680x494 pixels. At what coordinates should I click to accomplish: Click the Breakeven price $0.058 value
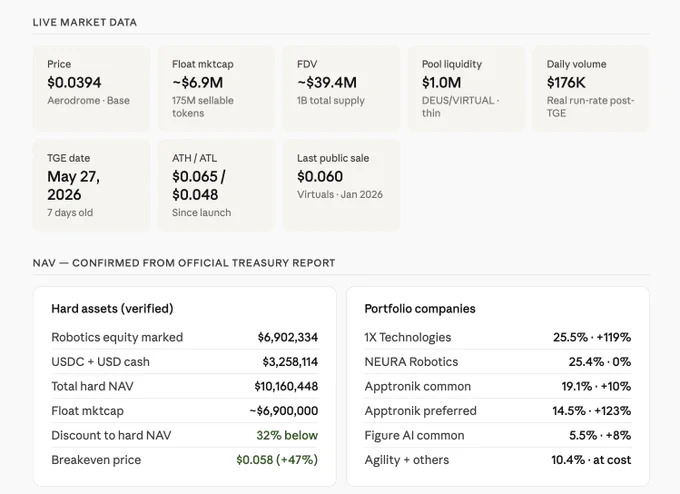[277, 460]
